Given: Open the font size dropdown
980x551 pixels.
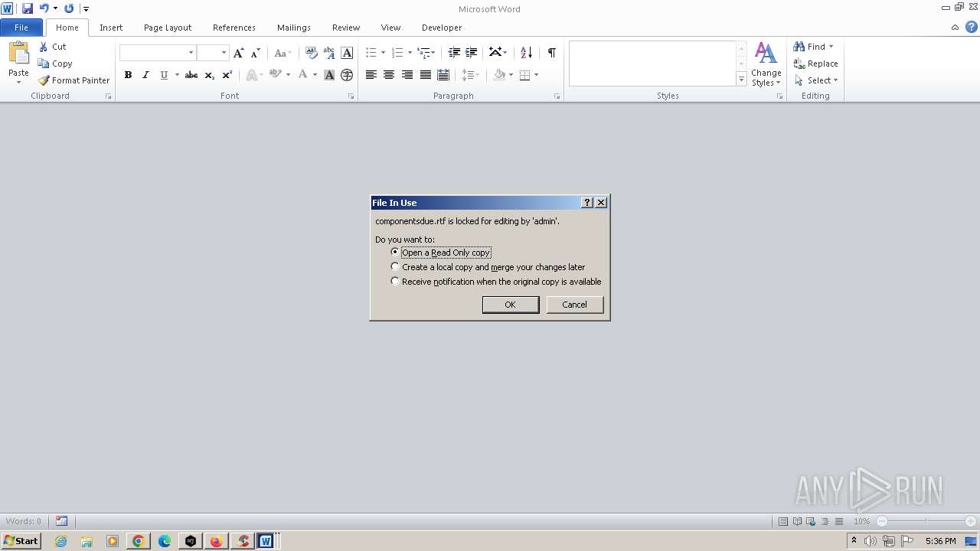Looking at the screenshot, I should tap(224, 53).
